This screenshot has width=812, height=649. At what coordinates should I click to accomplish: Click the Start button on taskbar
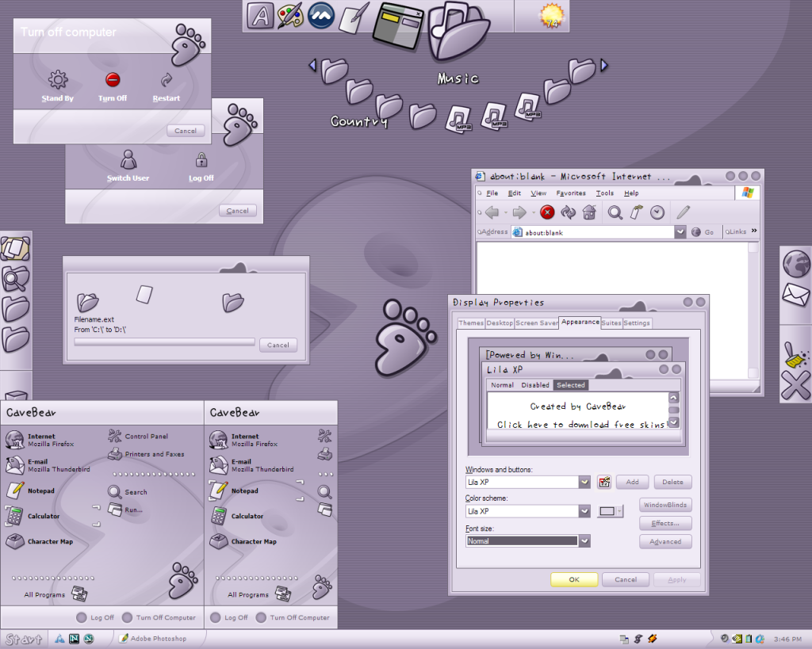click(x=23, y=639)
